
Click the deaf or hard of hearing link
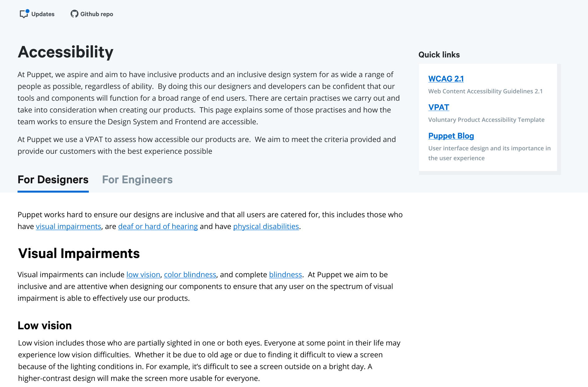coord(158,227)
